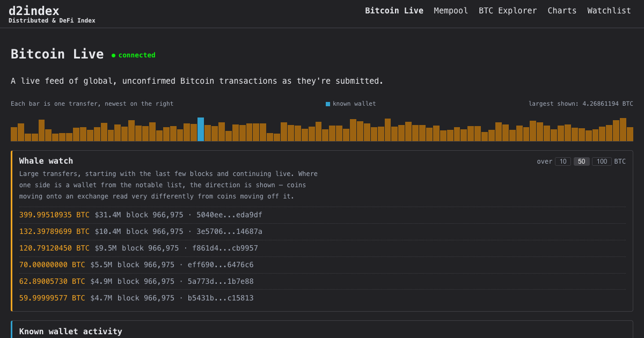This screenshot has width=644, height=338.
Task: Click the $5.5M value
Action: point(101,265)
